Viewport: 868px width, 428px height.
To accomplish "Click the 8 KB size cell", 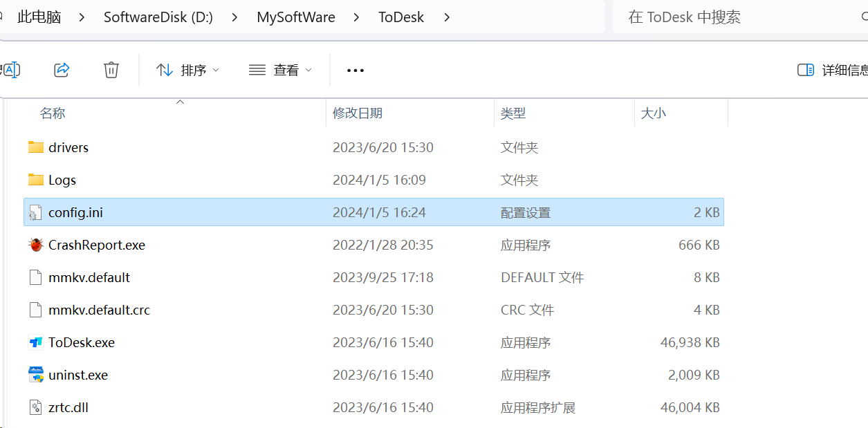I will [707, 277].
